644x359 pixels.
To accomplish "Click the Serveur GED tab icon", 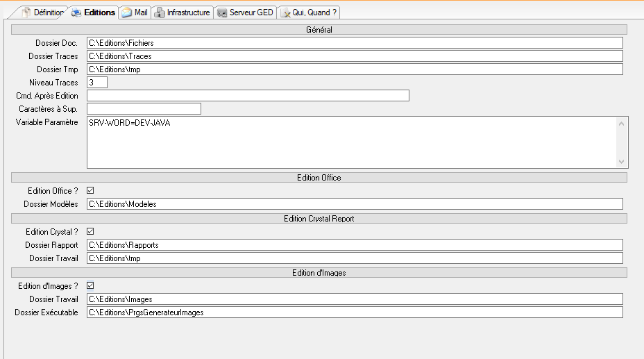I will point(222,12).
